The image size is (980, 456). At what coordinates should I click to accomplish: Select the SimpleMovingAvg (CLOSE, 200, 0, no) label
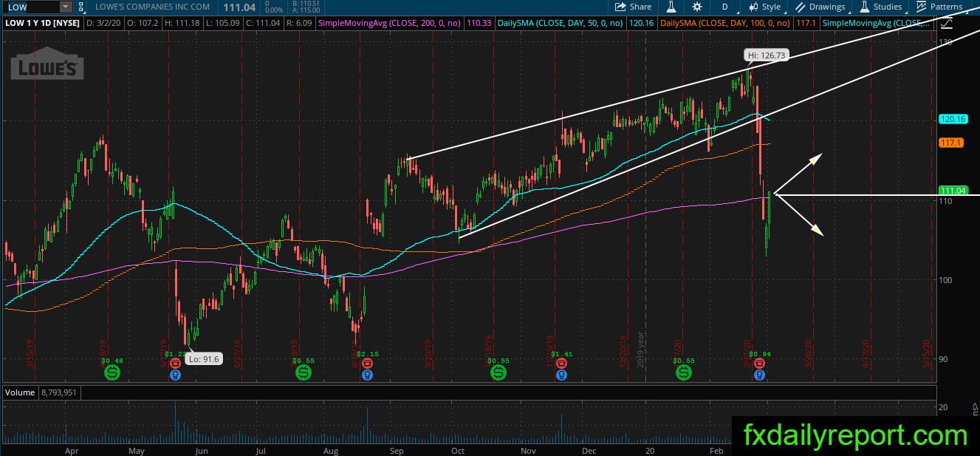390,24
